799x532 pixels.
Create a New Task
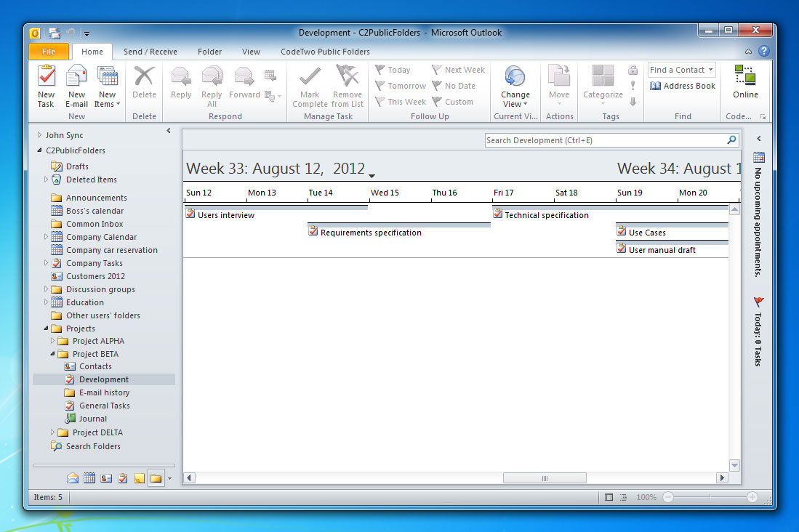(x=45, y=85)
